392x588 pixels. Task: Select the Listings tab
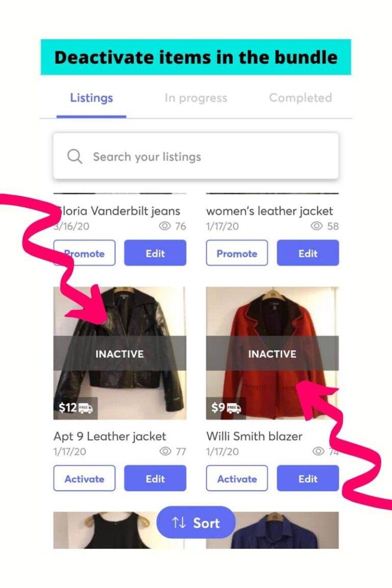(x=91, y=98)
